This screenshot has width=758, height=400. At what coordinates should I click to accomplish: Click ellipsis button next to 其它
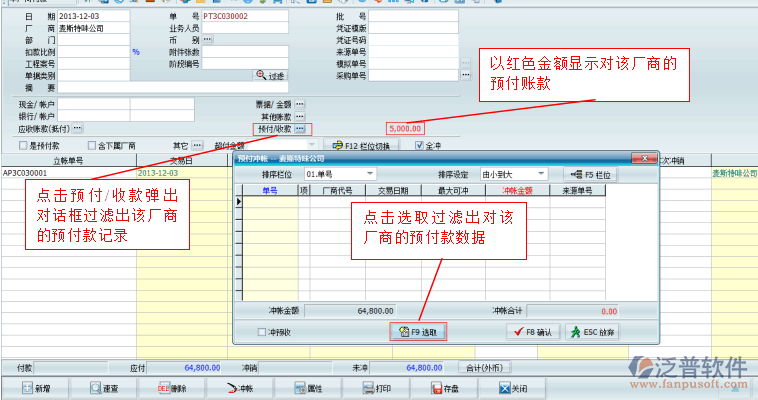[x=197, y=145]
